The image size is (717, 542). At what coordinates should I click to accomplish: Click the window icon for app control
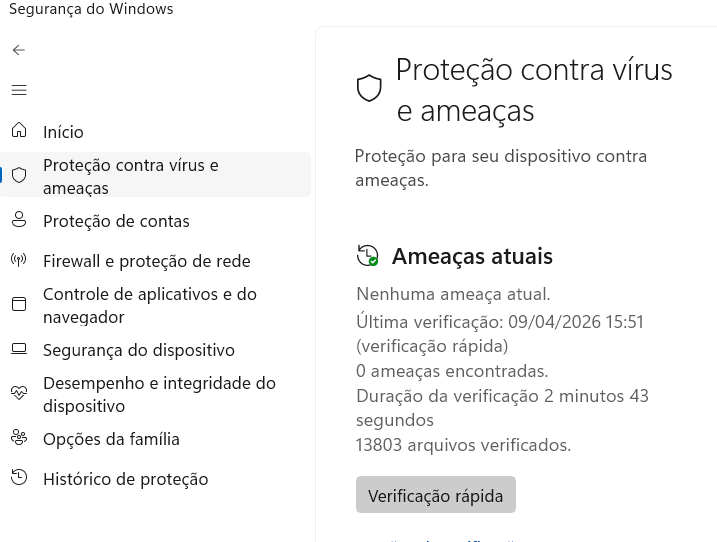19,304
